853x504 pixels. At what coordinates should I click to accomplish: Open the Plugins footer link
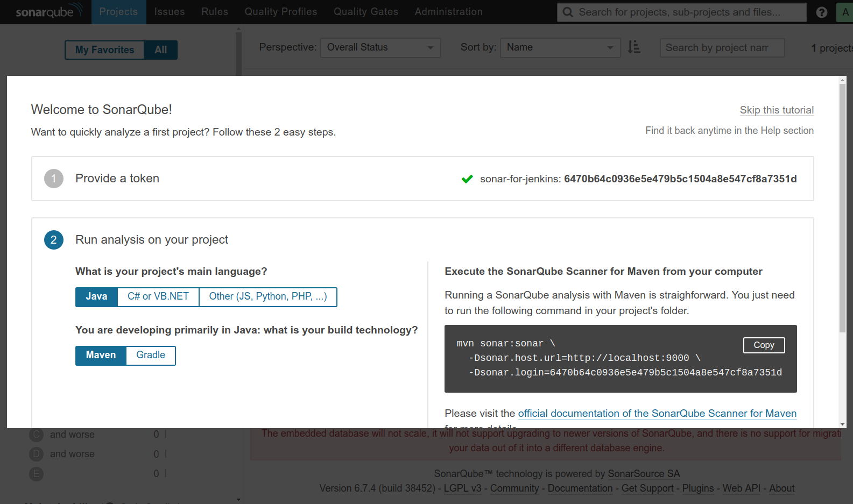[x=698, y=488]
